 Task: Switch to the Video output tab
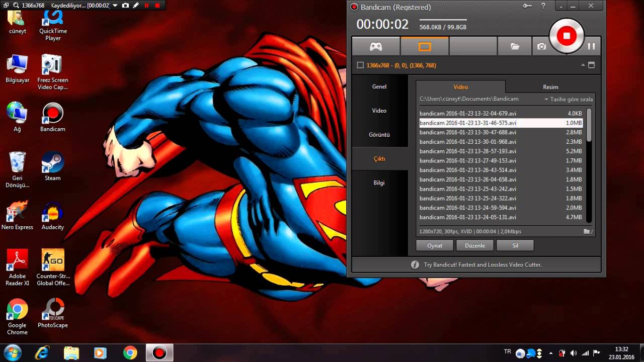[x=460, y=87]
